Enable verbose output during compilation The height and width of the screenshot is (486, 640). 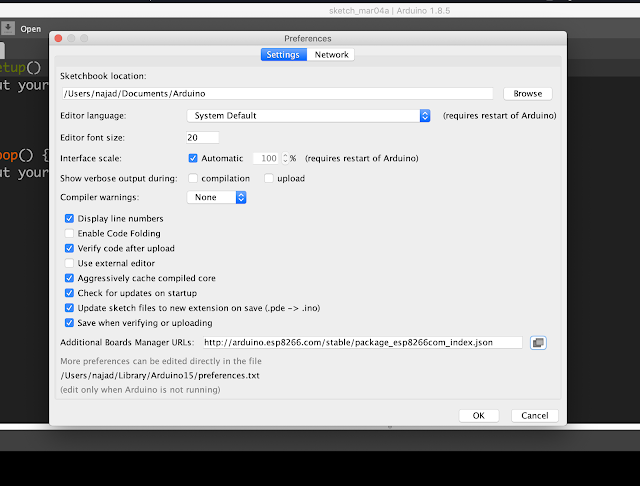(193, 178)
